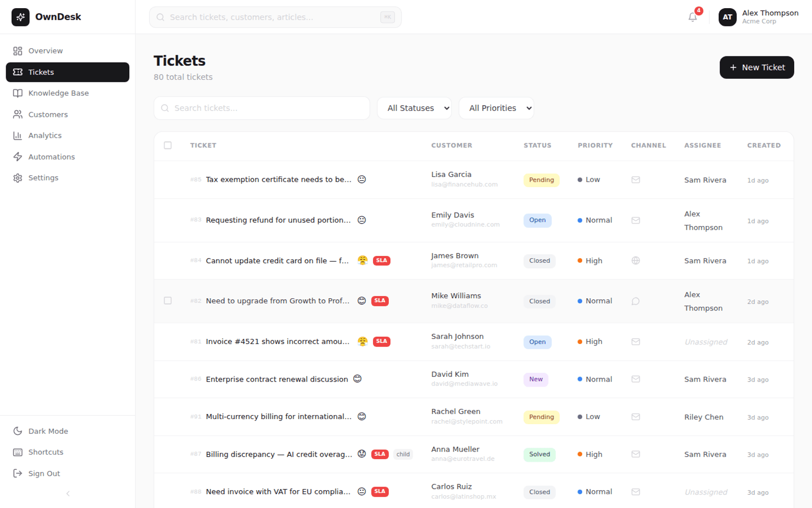Open the All Priorities dropdown
The width and height of the screenshot is (812, 508).
click(x=496, y=108)
